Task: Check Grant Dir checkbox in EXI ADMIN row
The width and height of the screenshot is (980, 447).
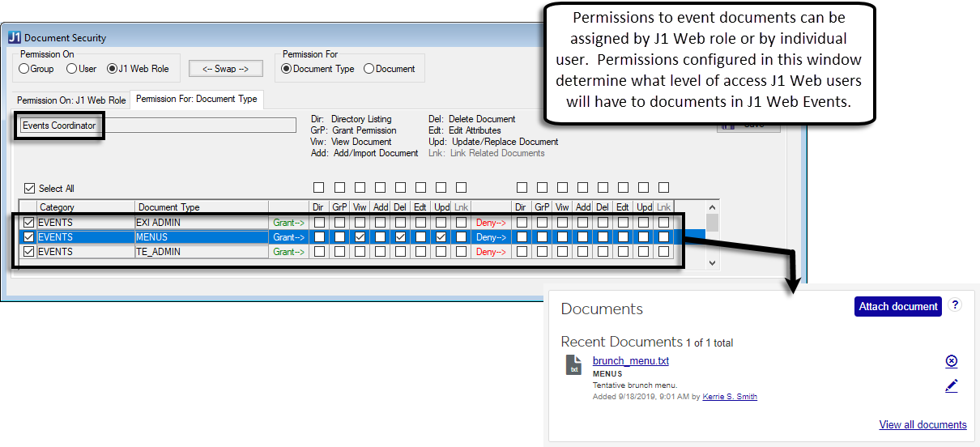Action: [x=319, y=223]
